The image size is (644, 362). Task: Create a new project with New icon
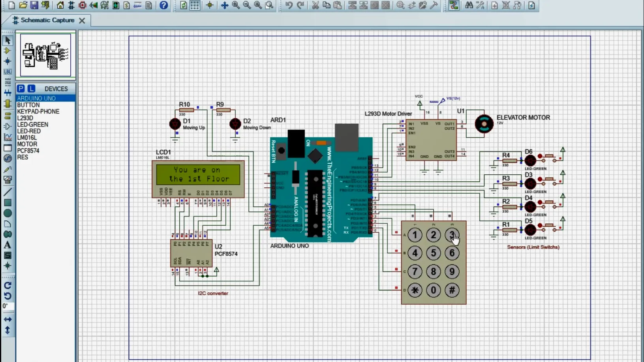point(11,5)
